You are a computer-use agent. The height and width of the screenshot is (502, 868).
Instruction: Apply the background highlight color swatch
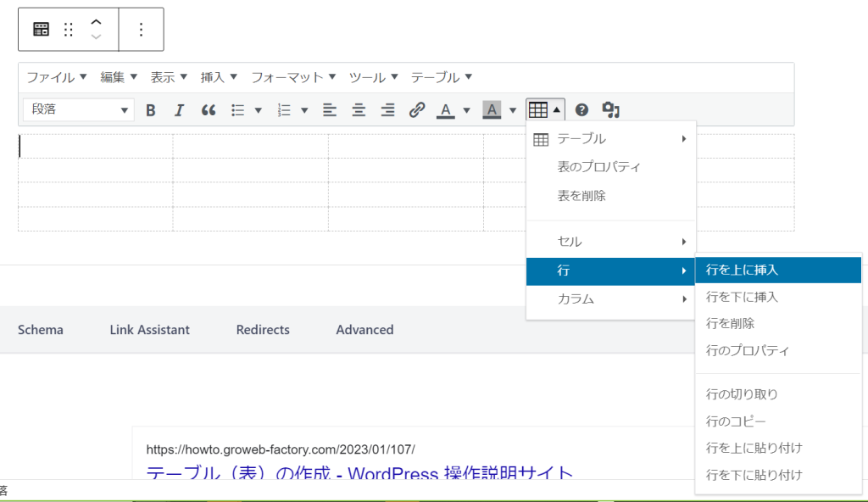492,110
